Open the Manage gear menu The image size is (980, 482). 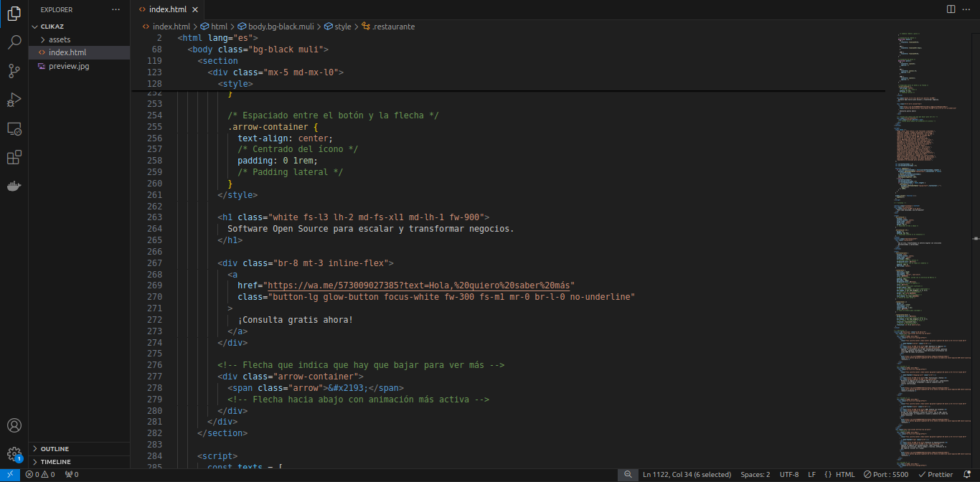click(x=14, y=454)
